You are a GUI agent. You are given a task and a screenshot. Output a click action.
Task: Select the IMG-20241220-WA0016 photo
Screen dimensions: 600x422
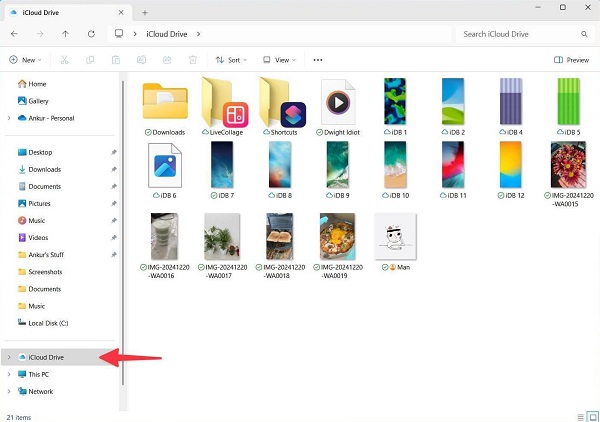click(x=164, y=236)
